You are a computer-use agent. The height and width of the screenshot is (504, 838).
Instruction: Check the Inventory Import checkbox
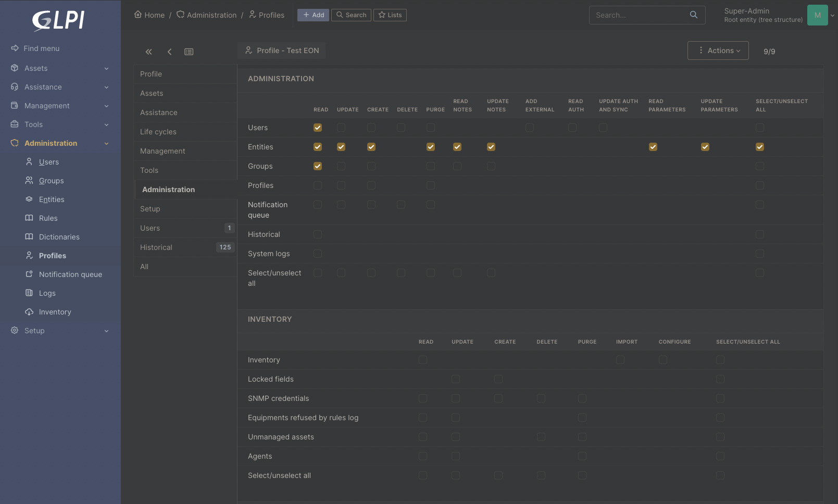(620, 360)
